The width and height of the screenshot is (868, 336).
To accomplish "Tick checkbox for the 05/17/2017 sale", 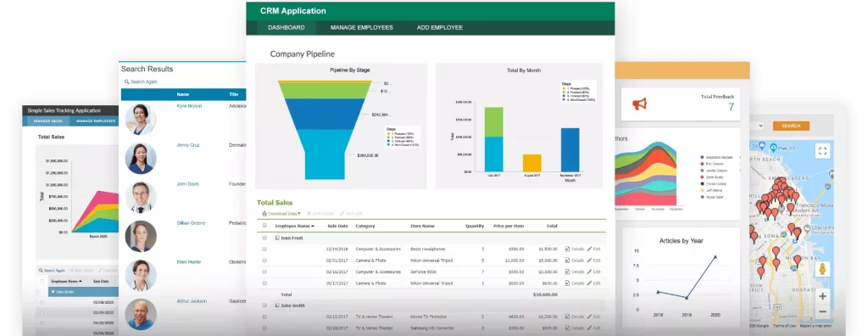I will pos(264,283).
